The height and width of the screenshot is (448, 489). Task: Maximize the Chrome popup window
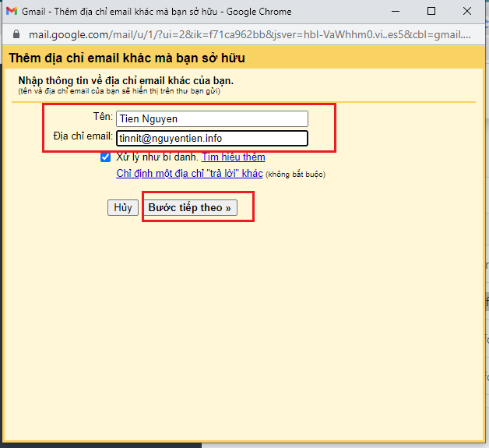pos(431,11)
